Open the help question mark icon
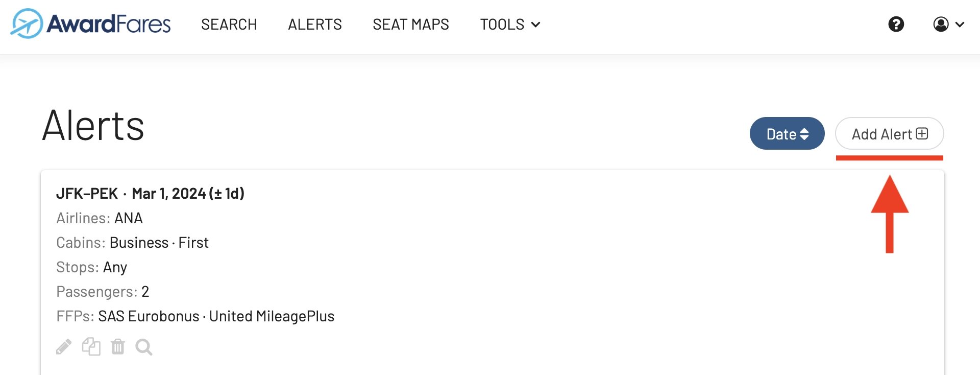Viewport: 980px width, 375px height. click(896, 24)
